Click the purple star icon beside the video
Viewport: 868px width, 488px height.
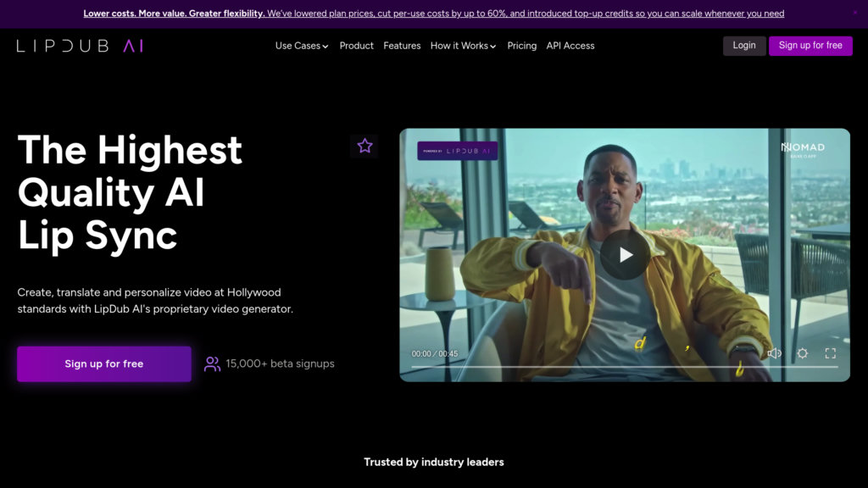(364, 146)
